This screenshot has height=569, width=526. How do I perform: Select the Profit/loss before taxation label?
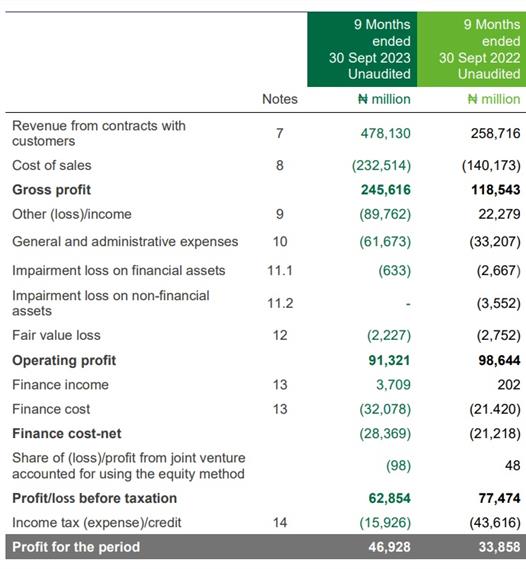tap(94, 498)
